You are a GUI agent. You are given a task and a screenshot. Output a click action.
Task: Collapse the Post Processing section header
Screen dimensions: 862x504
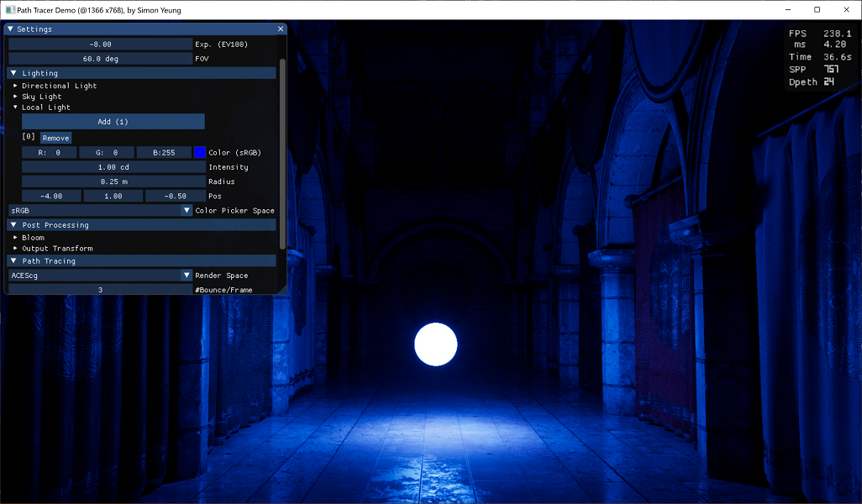141,225
